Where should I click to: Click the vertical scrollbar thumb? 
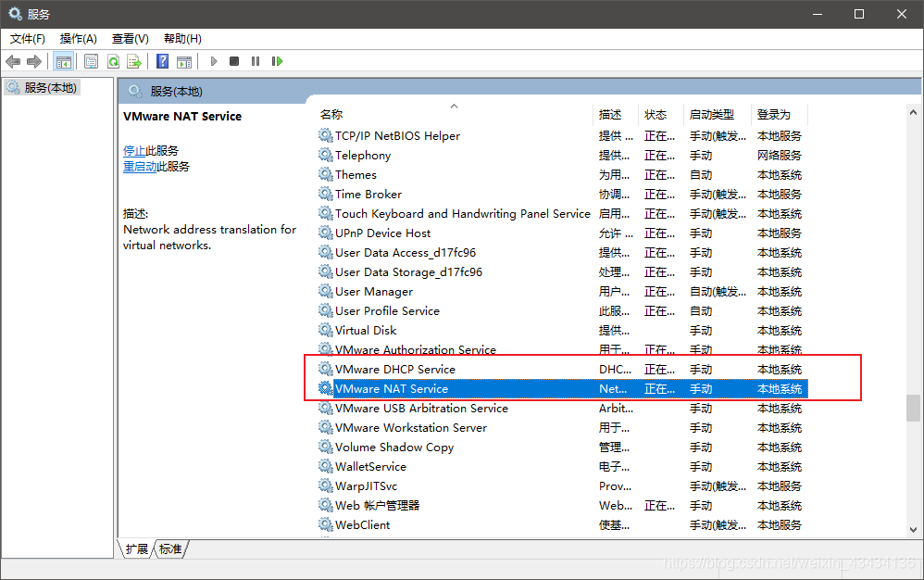coord(913,408)
